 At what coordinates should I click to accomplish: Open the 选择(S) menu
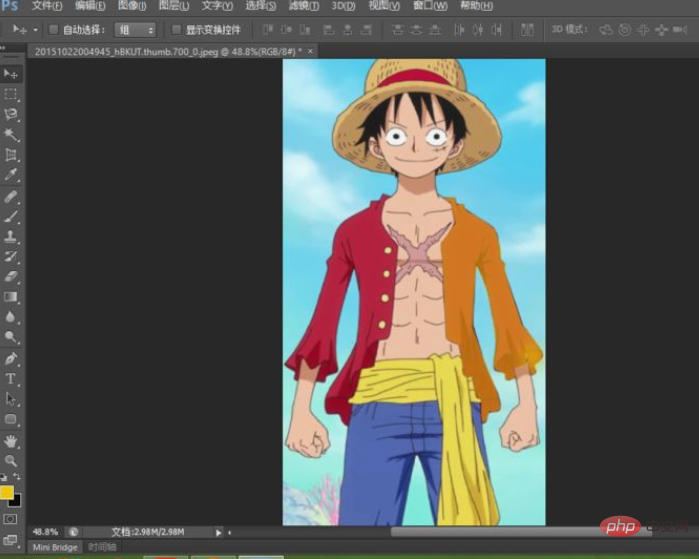261,6
